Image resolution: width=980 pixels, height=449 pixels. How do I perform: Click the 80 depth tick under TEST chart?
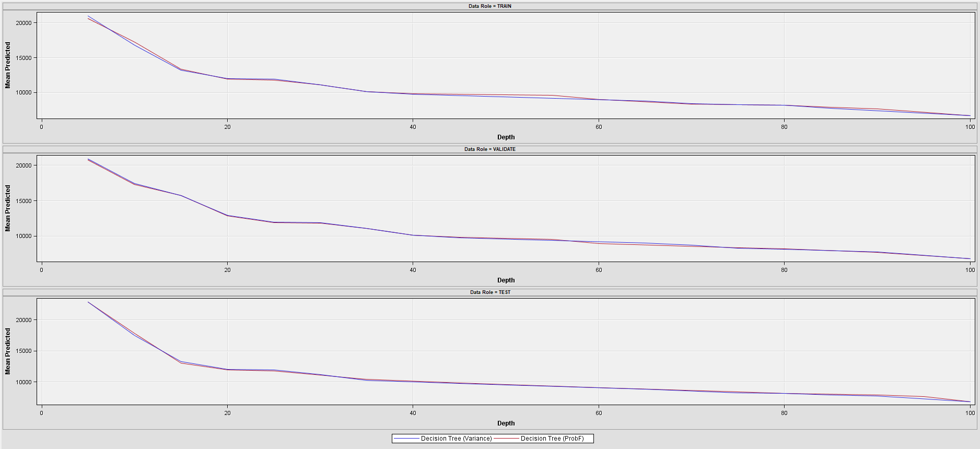click(x=784, y=413)
